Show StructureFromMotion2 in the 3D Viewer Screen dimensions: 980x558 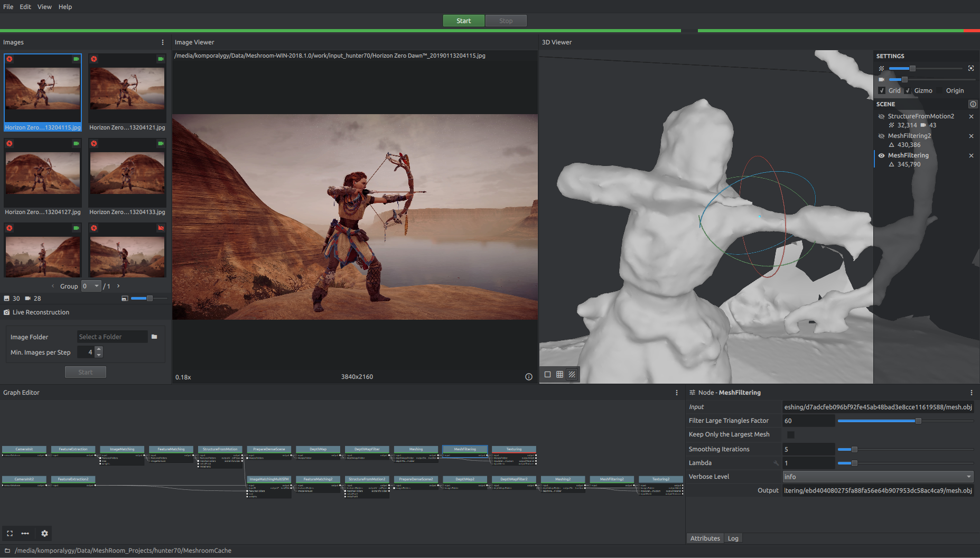tap(881, 116)
